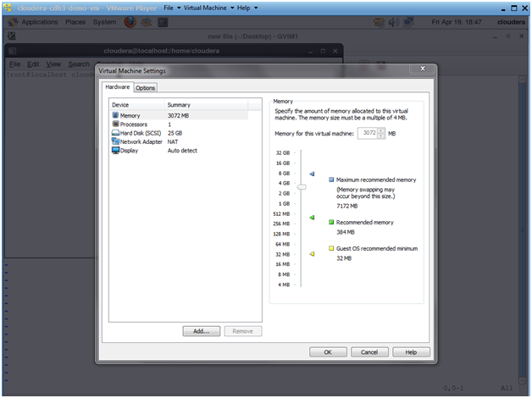The image size is (532, 398).
Task: Open the terminal launcher in the GNOME panel
Action: pos(163,22)
